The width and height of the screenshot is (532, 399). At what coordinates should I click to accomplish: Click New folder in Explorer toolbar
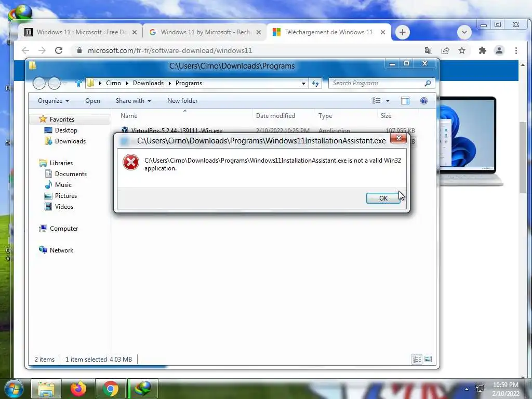182,101
